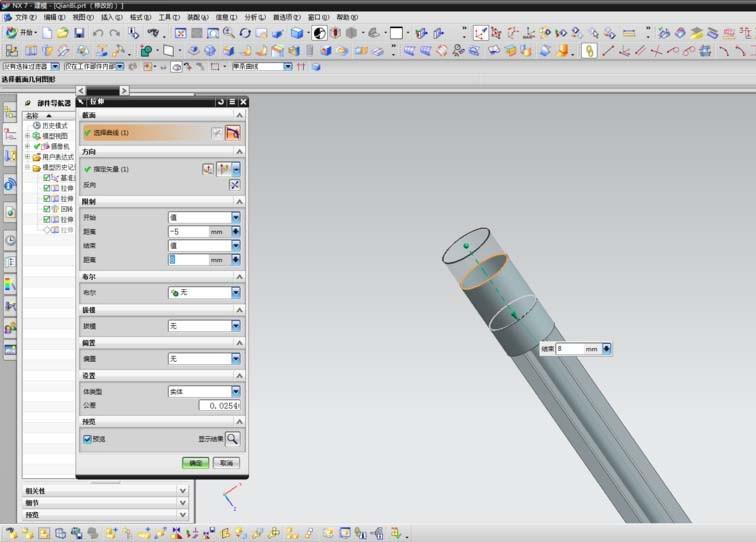Open a file with the folder icon
This screenshot has height=542, width=756.
point(62,33)
